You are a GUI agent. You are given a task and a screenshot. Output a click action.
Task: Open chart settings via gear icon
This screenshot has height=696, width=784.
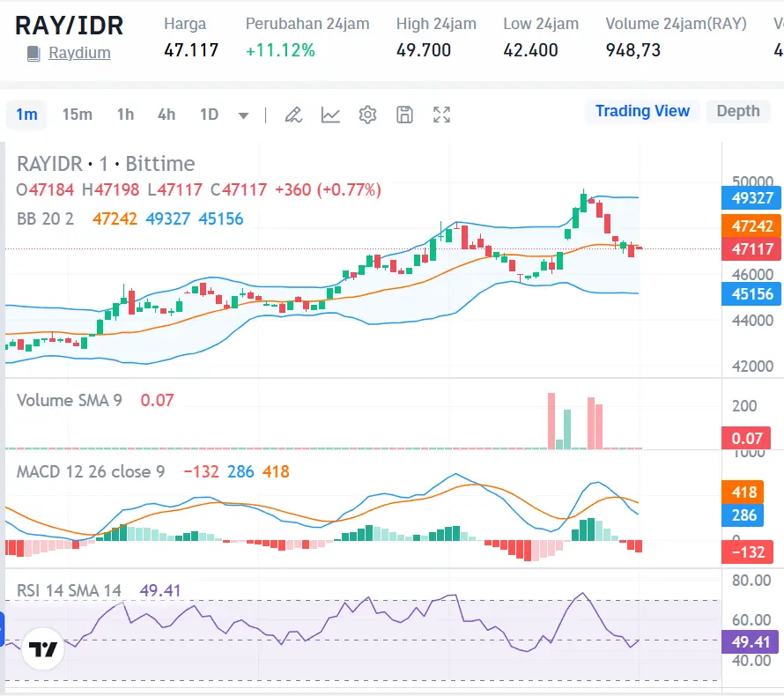tap(367, 115)
